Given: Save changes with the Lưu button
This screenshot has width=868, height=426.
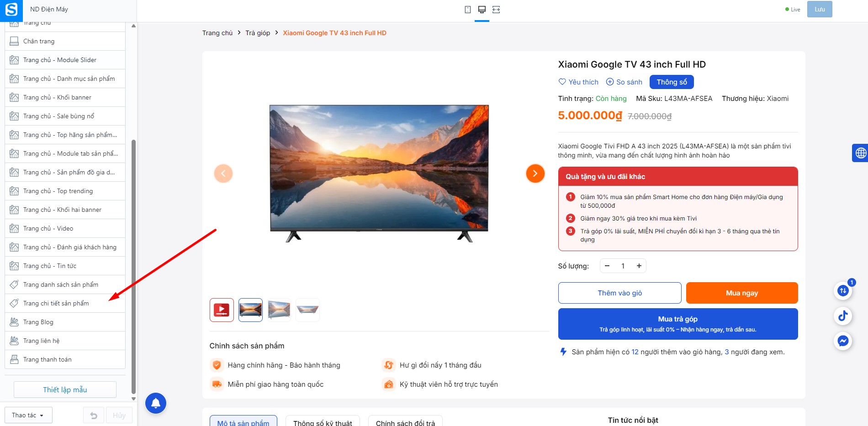Looking at the screenshot, I should click(820, 9).
